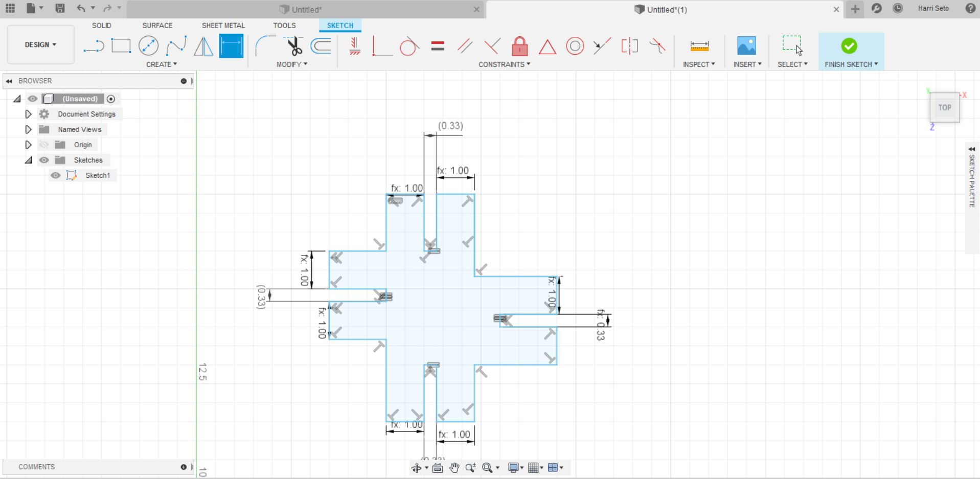Apply the Coincident constraint
The image size is (980, 479).
[382, 46]
